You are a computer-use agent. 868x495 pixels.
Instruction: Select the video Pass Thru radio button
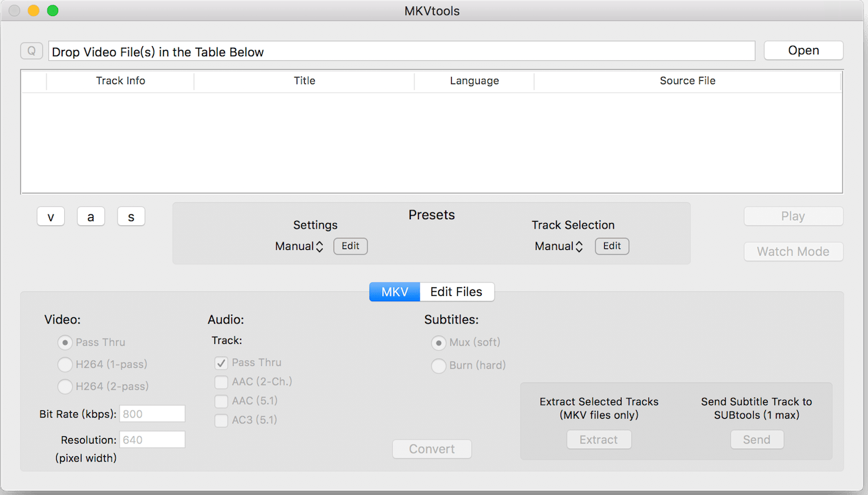(x=65, y=343)
